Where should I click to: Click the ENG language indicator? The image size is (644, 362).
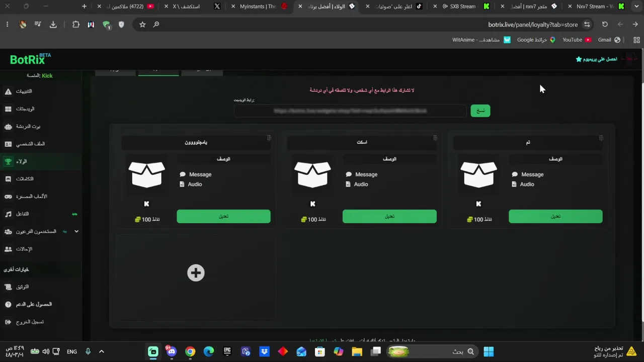pos(72,351)
